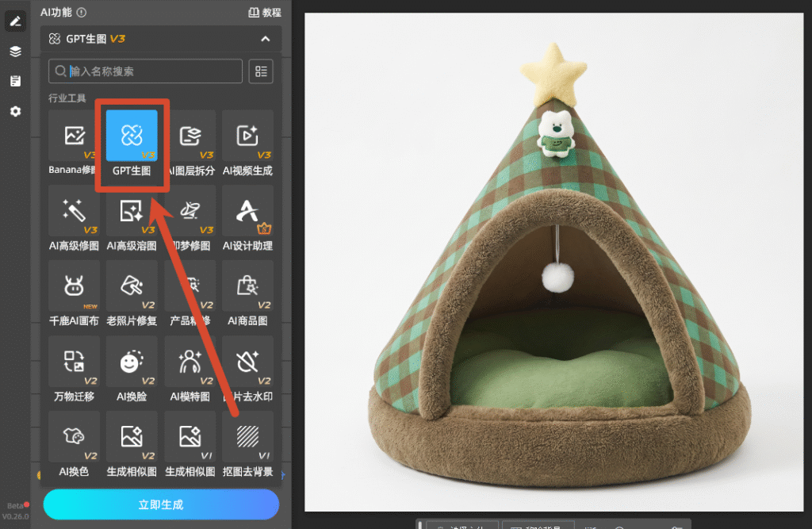Click the 立即生成 button

(161, 504)
